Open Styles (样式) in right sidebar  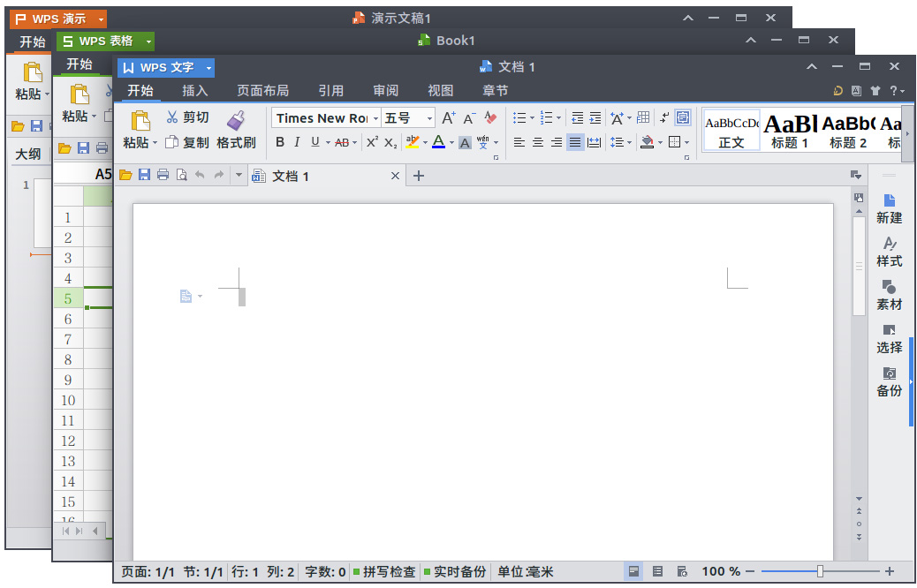click(889, 253)
